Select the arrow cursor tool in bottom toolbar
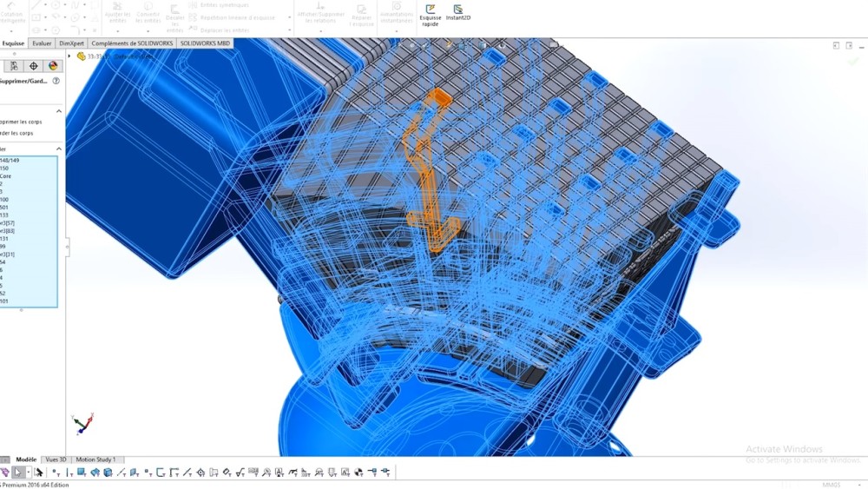Image resolution: width=868 pixels, height=489 pixels. pos(17,472)
